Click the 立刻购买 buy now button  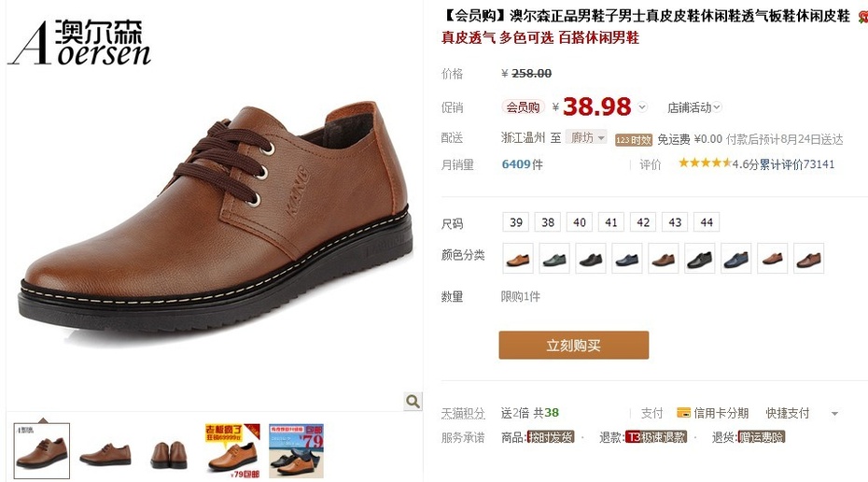(x=573, y=346)
